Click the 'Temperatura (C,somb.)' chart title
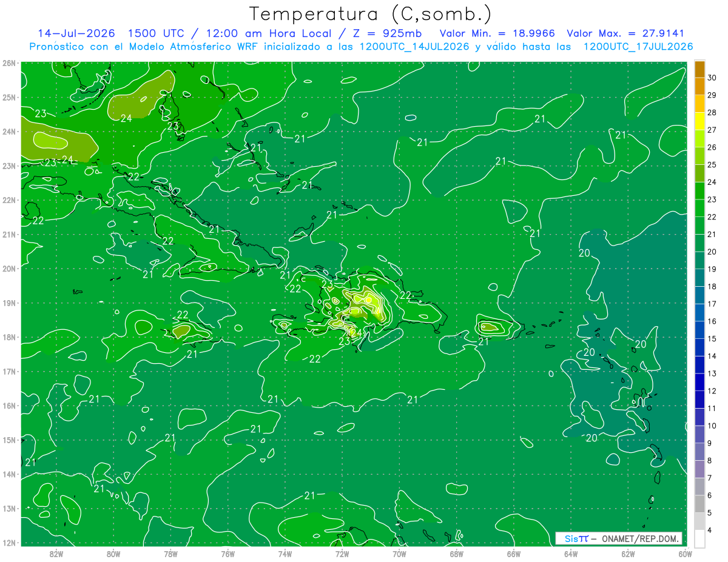This screenshot has width=728, height=562. pyautogui.click(x=371, y=14)
